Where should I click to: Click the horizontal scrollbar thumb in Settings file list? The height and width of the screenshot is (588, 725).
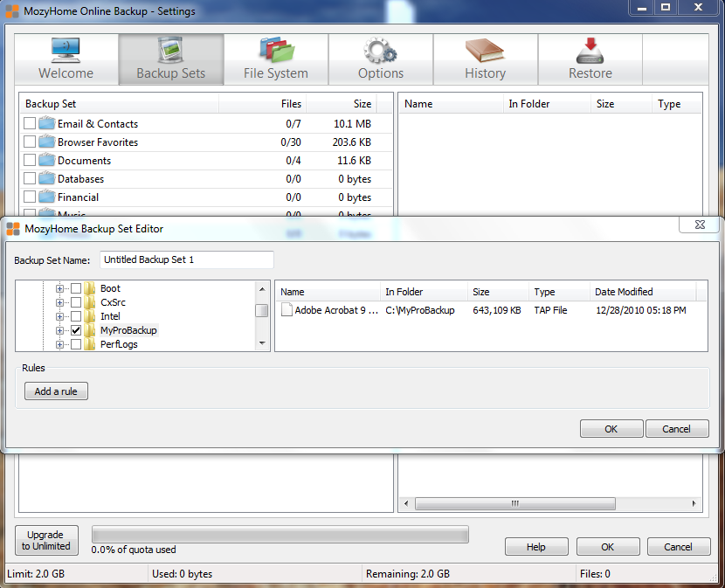(x=515, y=503)
